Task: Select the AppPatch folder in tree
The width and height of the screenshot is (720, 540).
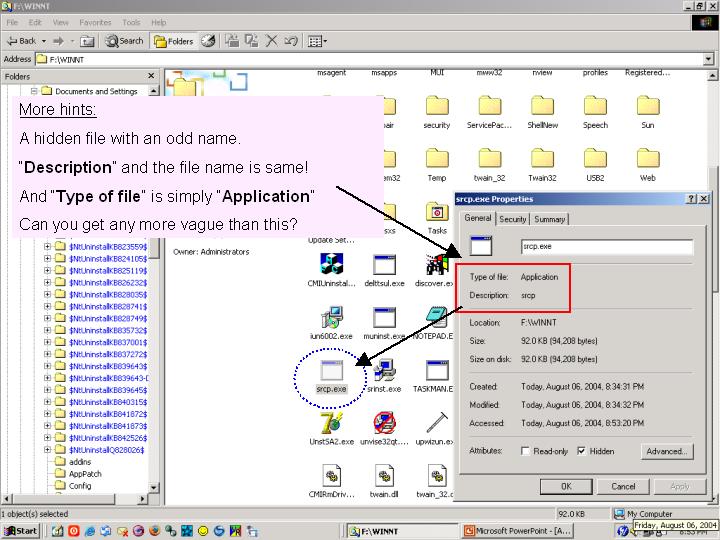Action: (x=85, y=473)
